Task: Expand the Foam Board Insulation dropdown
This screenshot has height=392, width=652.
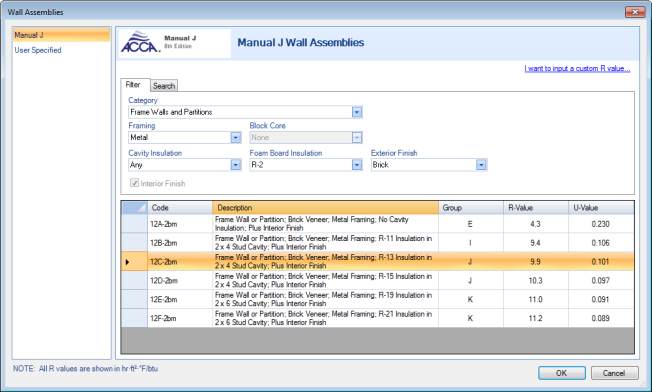Action: pos(357,165)
